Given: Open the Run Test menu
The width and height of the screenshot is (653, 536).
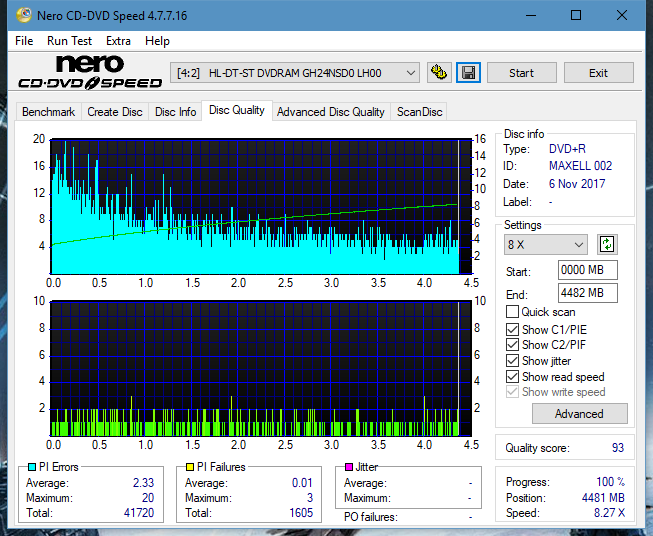Looking at the screenshot, I should pos(70,41).
